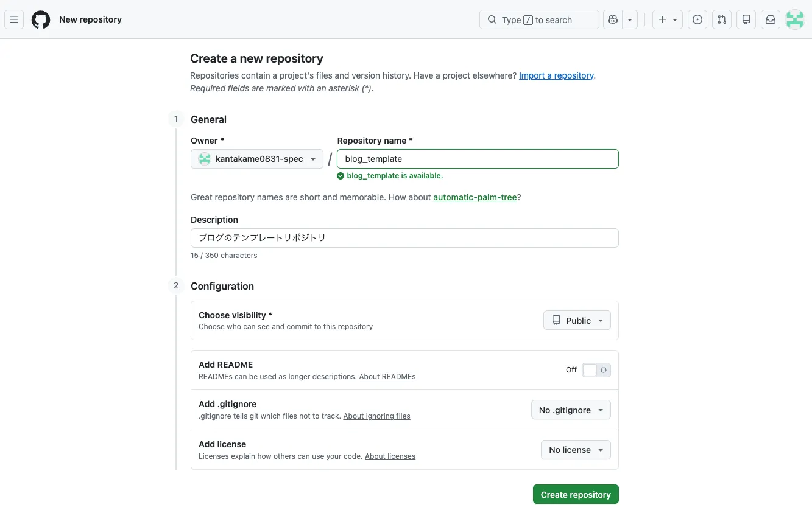Open the Copilot chat icon
812x510 pixels.
(613, 19)
